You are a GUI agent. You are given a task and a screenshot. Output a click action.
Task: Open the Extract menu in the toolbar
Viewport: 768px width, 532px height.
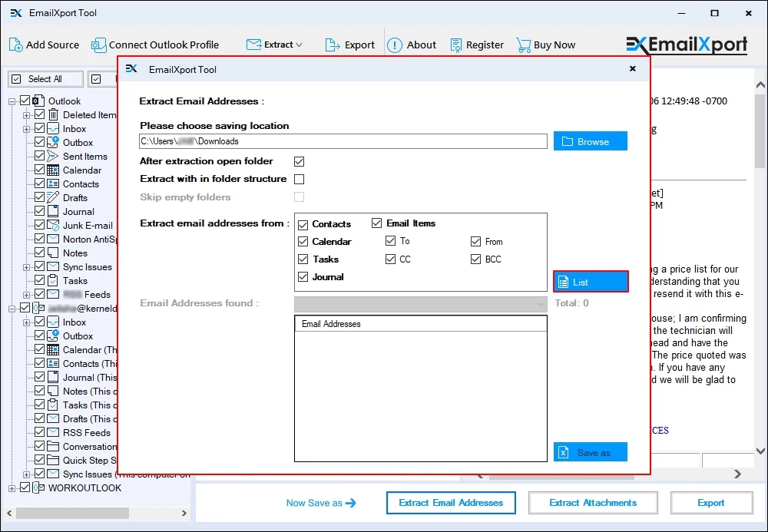(x=275, y=45)
